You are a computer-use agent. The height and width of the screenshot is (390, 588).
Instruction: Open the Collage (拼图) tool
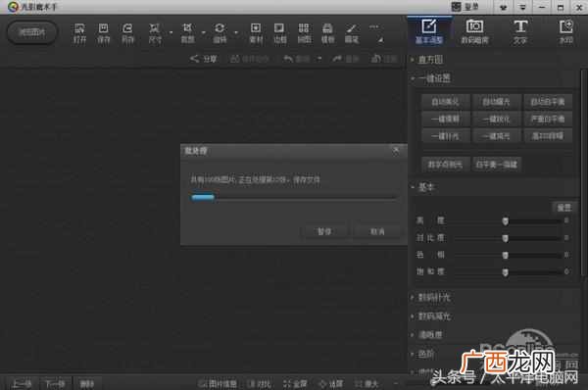coord(304,28)
